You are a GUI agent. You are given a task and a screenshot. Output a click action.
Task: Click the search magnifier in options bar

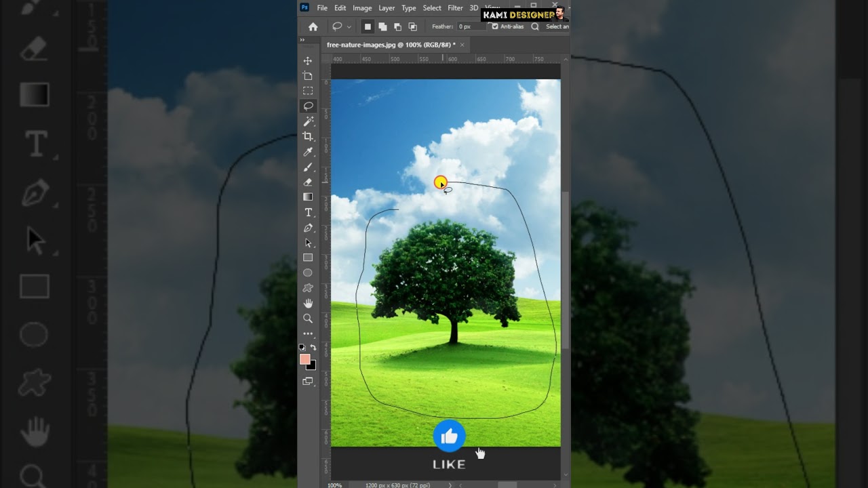coord(535,26)
